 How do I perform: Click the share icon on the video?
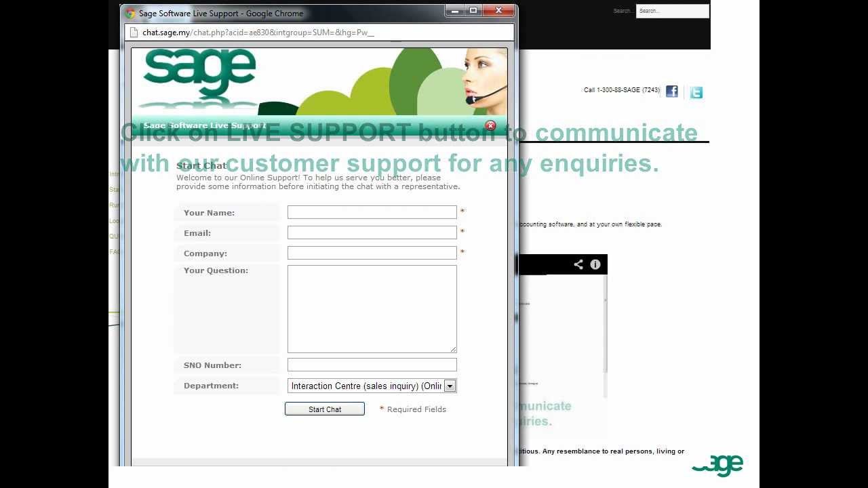[578, 264]
